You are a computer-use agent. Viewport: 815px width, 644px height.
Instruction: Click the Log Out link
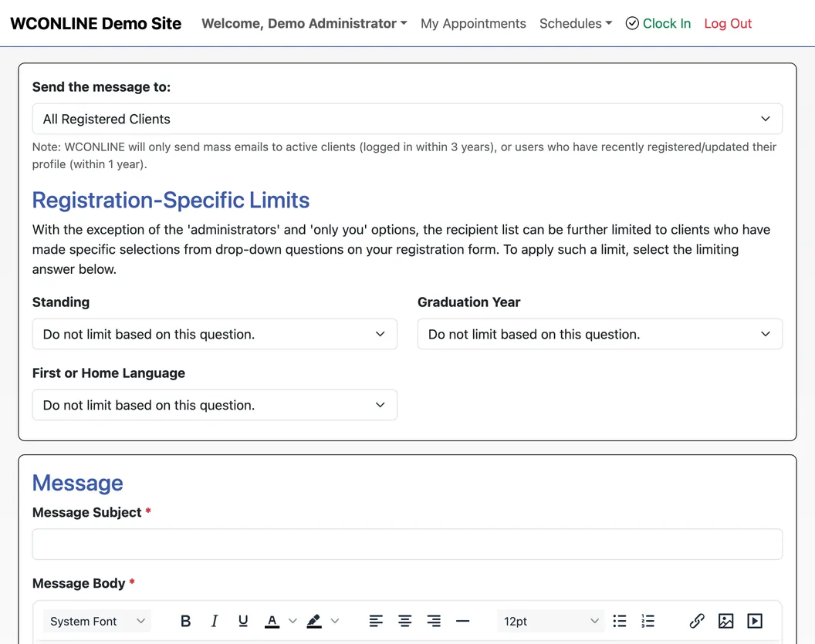tap(728, 23)
